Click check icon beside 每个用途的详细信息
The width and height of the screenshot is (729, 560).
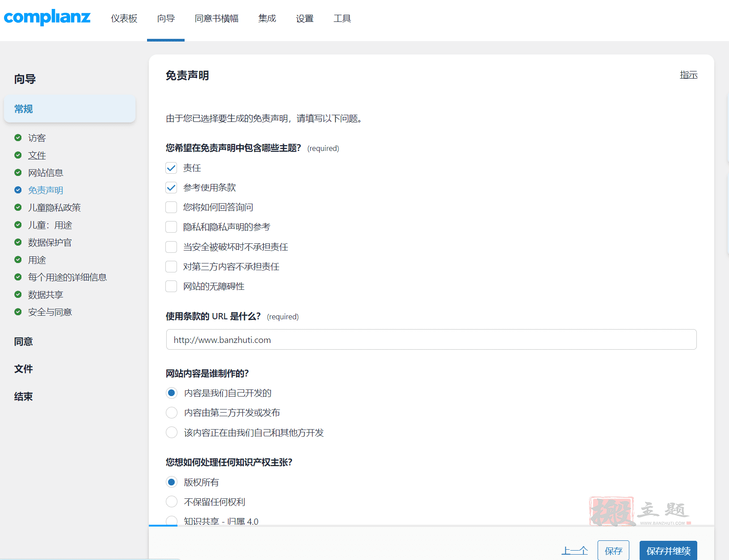click(x=18, y=277)
